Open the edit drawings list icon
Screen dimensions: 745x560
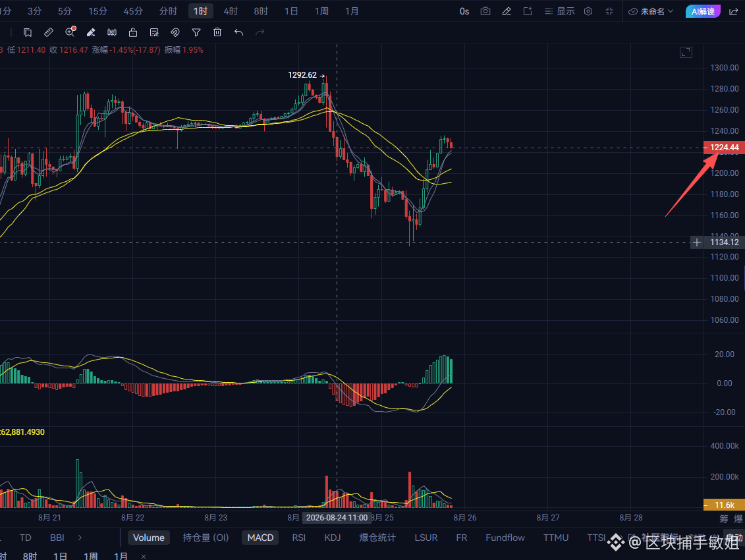tap(154, 32)
